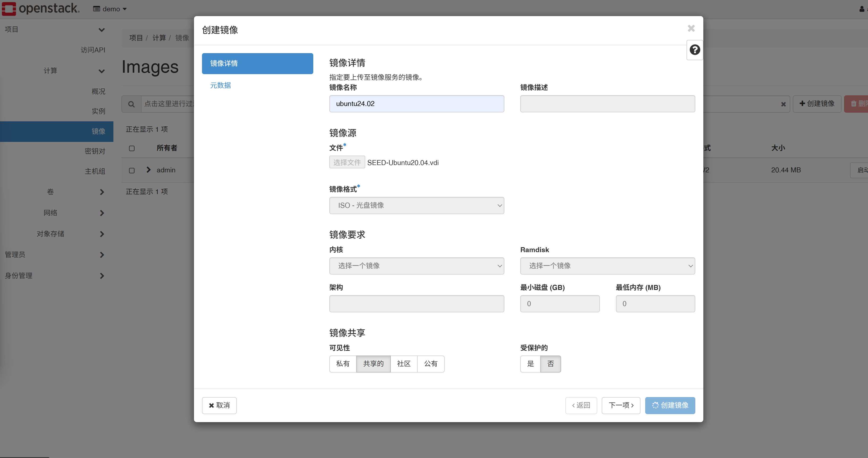
Task: Switch to the 元数据 tab
Action: tap(220, 85)
